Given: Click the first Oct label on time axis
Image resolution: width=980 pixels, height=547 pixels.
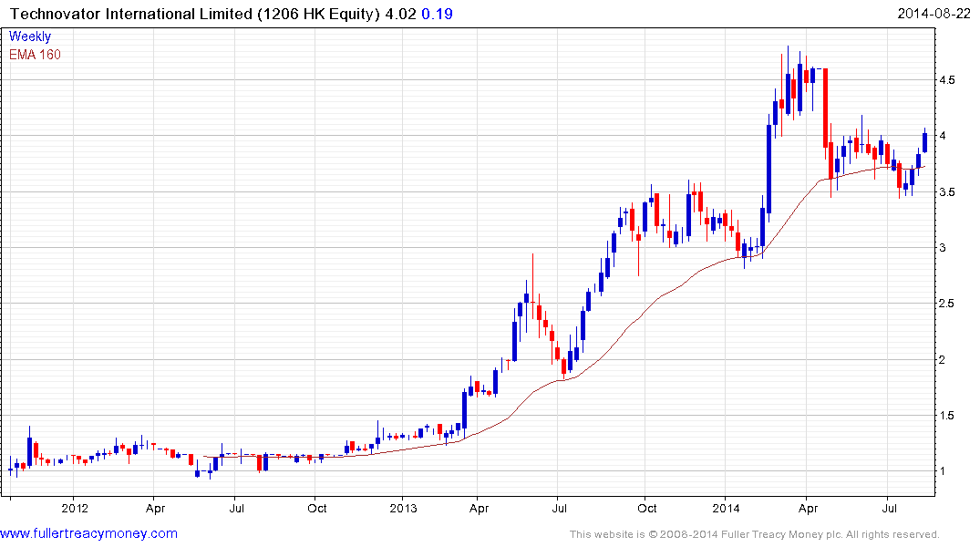Looking at the screenshot, I should tap(317, 508).
